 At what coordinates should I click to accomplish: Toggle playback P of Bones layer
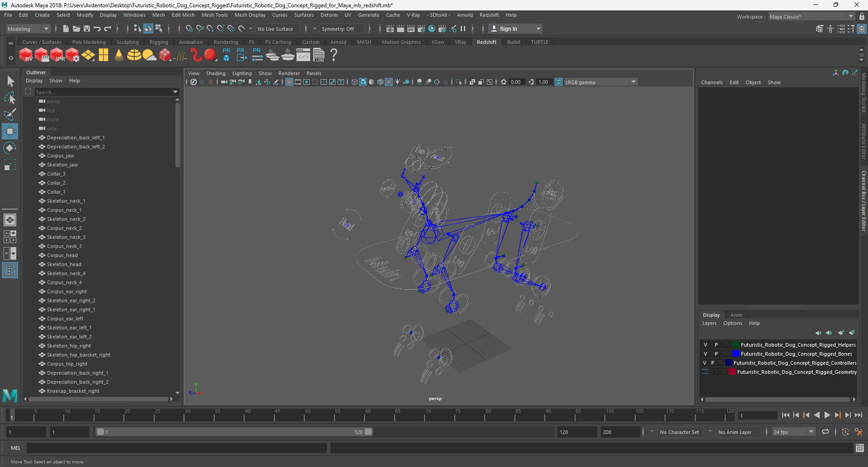pos(716,354)
